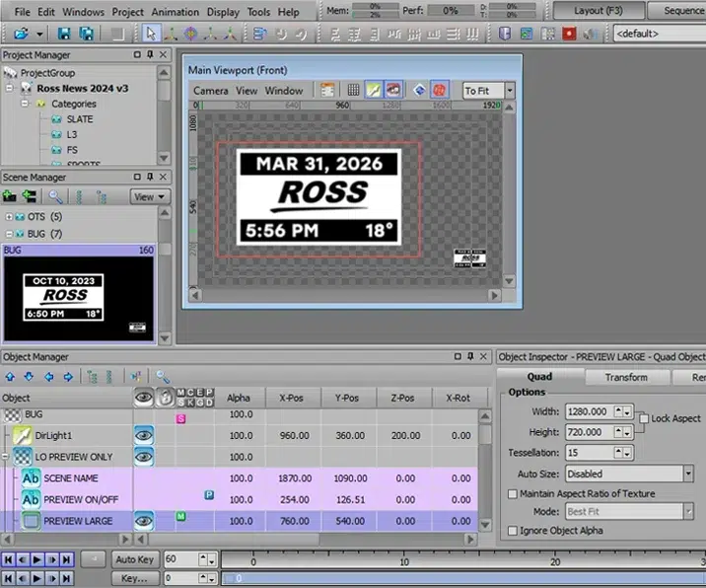Screen dimensions: 706x588
Task: Click the Key... button
Action: pos(135,578)
